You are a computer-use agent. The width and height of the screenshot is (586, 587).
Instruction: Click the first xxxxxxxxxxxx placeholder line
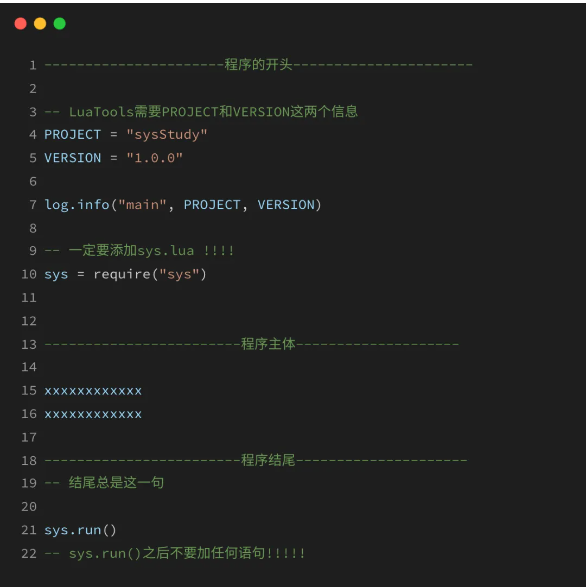pyautogui.click(x=93, y=391)
